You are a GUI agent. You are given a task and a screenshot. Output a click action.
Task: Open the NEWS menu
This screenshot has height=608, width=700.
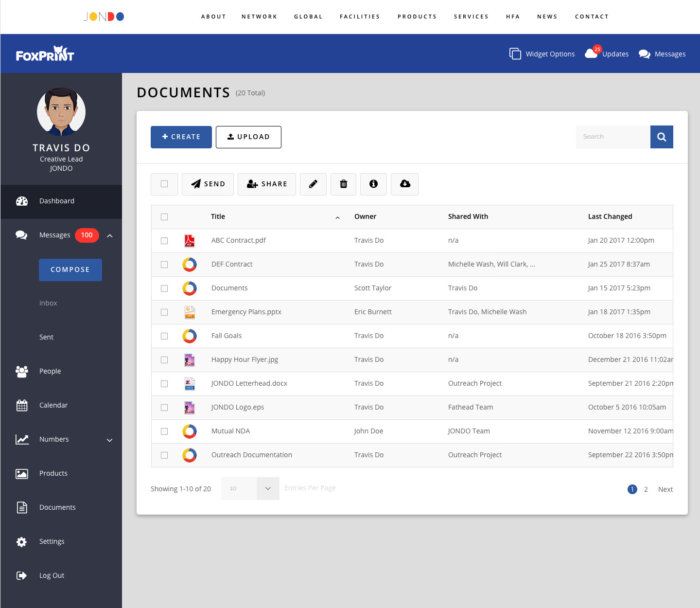tap(547, 17)
